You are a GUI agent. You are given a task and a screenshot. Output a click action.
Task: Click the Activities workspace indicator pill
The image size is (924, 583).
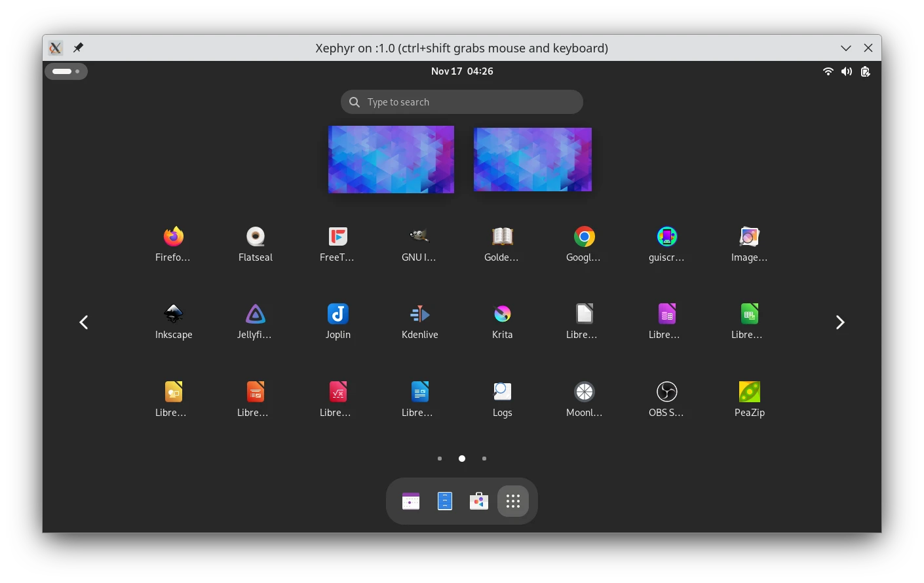[66, 71]
